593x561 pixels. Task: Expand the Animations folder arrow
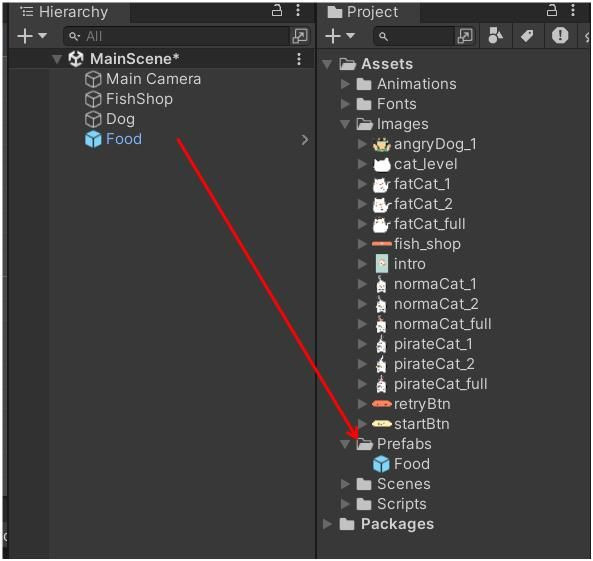pos(345,84)
